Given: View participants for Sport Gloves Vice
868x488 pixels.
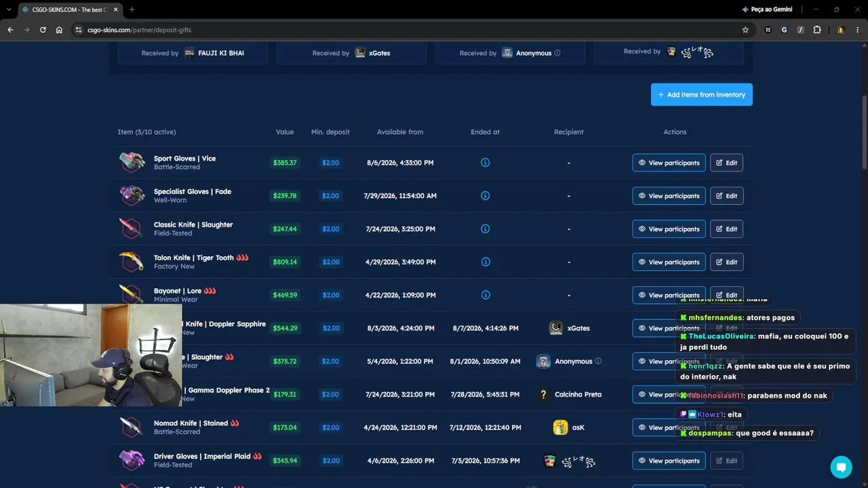Looking at the screenshot, I should (669, 163).
